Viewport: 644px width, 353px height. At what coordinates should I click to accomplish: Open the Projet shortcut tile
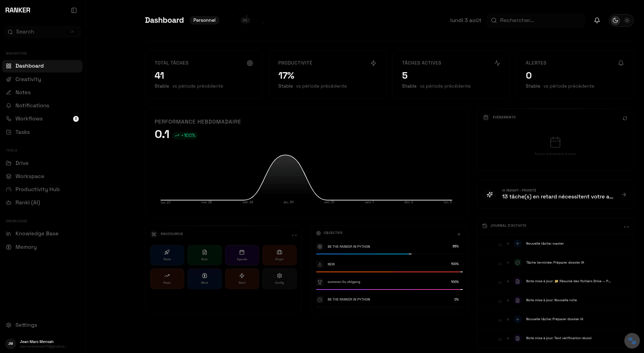click(x=280, y=255)
